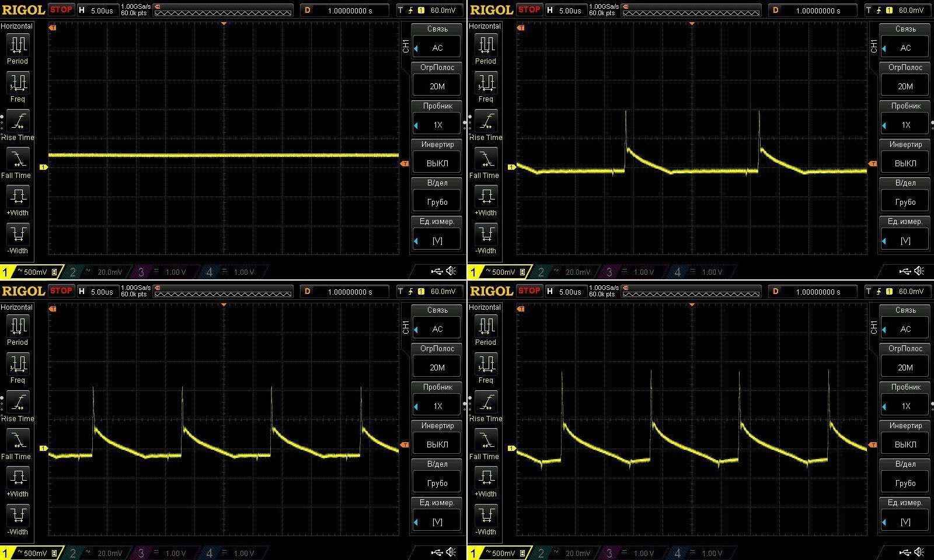Select channel 2 tab in top-left panel

click(97, 272)
